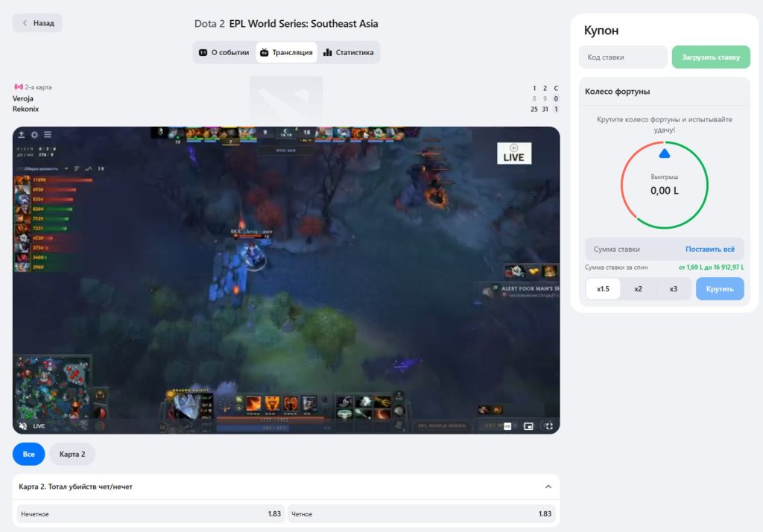Click the live broadcast icon beside 2-я карта
763x532 pixels.
pyautogui.click(x=19, y=86)
